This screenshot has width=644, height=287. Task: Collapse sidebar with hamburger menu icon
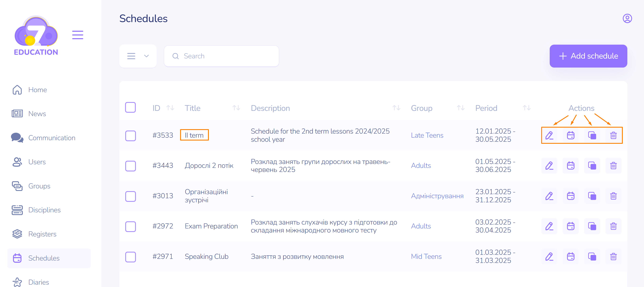pyautogui.click(x=77, y=35)
